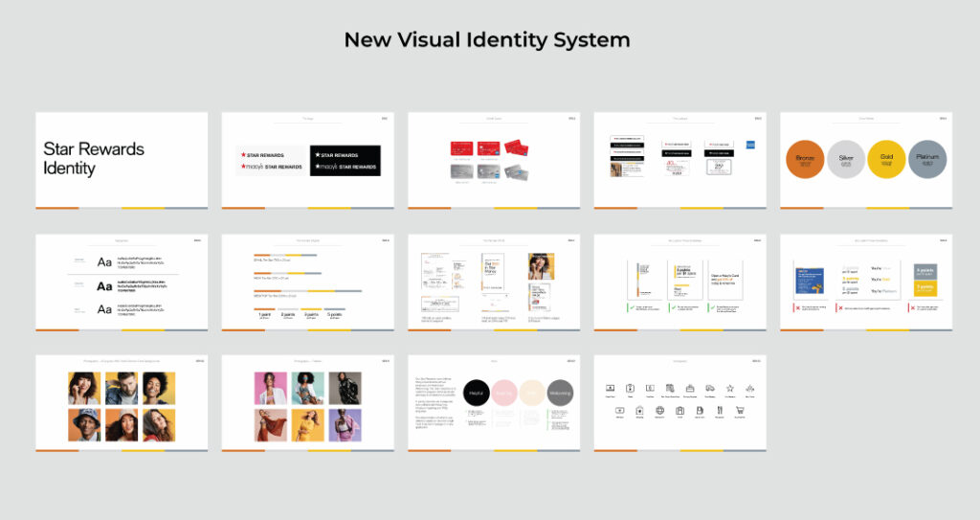
Task: Click the photo of man in denim jacket
Action: point(122,389)
